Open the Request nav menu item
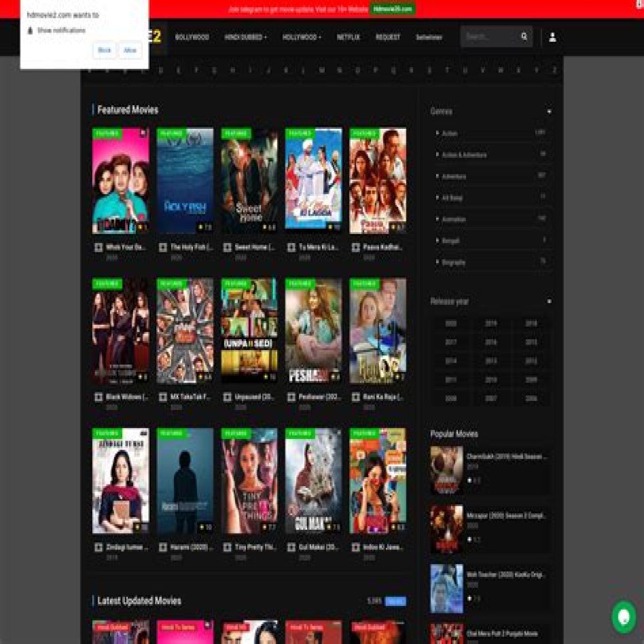Screen dimensions: 644x644 388,37
